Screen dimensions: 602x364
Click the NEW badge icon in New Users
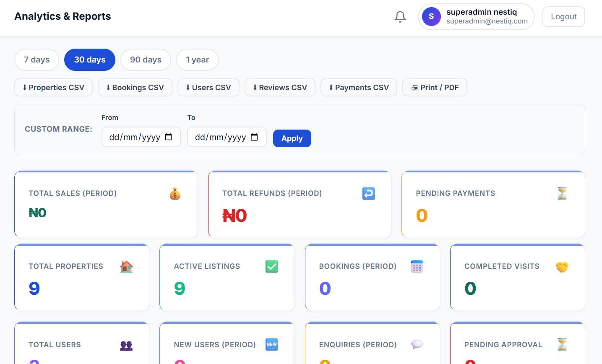point(272,345)
